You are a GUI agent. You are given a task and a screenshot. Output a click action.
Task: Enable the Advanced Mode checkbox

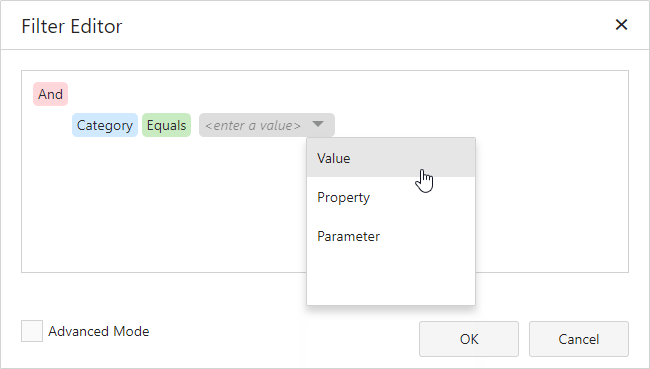(32, 331)
